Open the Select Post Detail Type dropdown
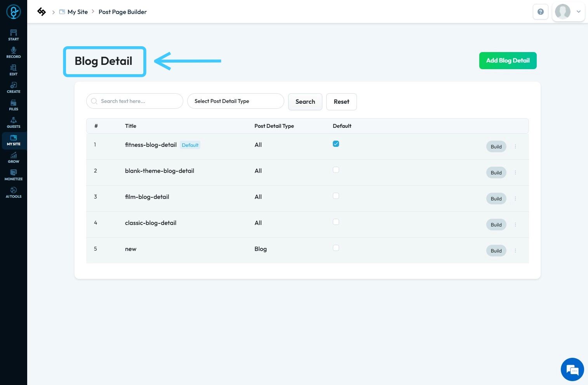 tap(235, 101)
